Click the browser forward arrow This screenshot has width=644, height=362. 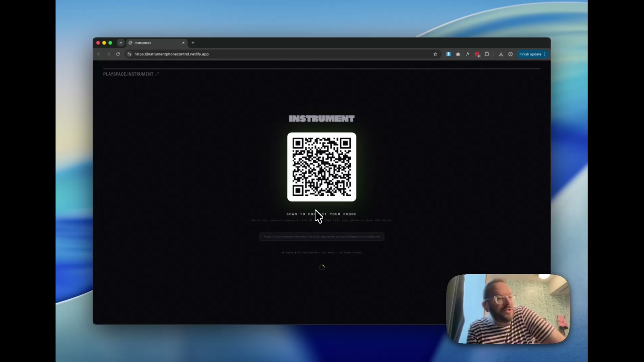(x=108, y=54)
